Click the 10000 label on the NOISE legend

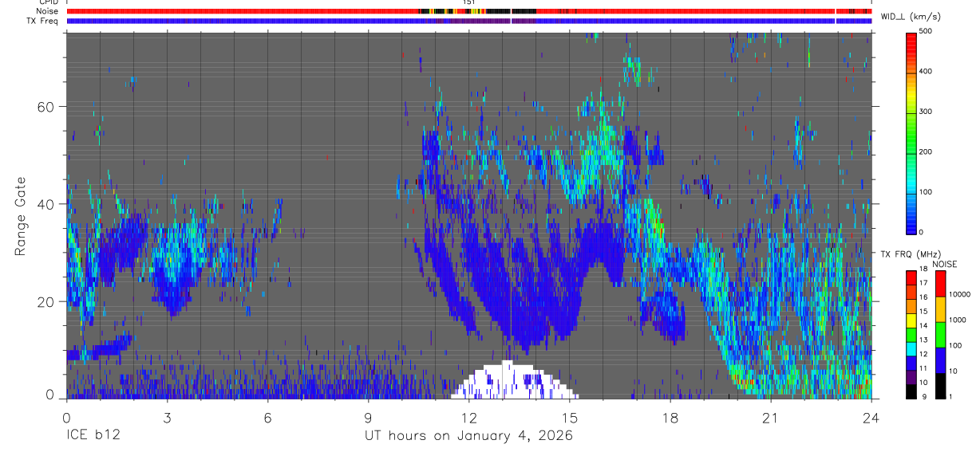[x=959, y=294]
